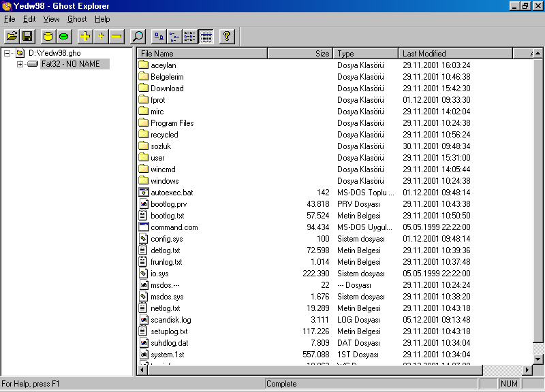
Task: Open the File menu
Action: click(x=10, y=19)
